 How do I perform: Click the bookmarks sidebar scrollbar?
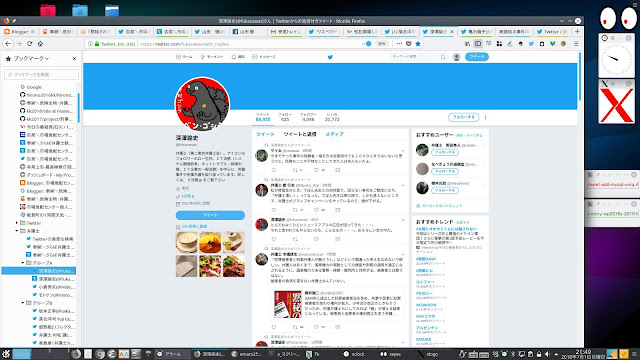pos(78,108)
